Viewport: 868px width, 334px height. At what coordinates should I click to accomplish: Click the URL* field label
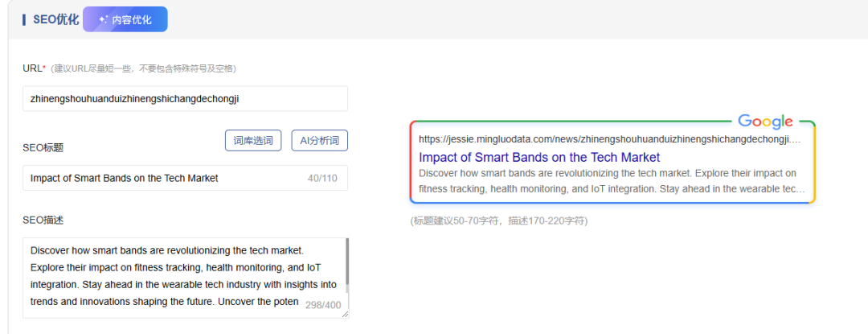tap(34, 68)
